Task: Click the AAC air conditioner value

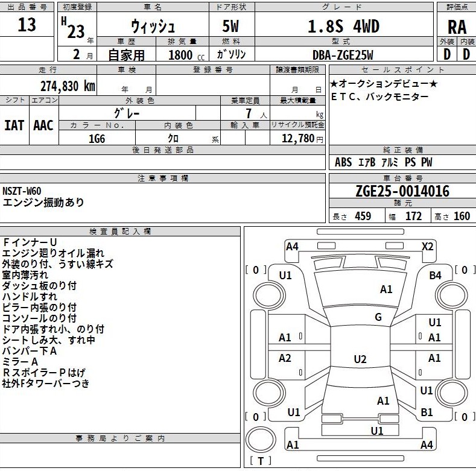Action: pyautogui.click(x=43, y=125)
